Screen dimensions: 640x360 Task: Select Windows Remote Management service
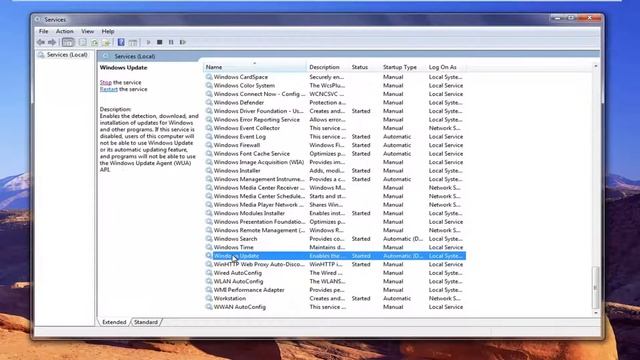(335, 230)
